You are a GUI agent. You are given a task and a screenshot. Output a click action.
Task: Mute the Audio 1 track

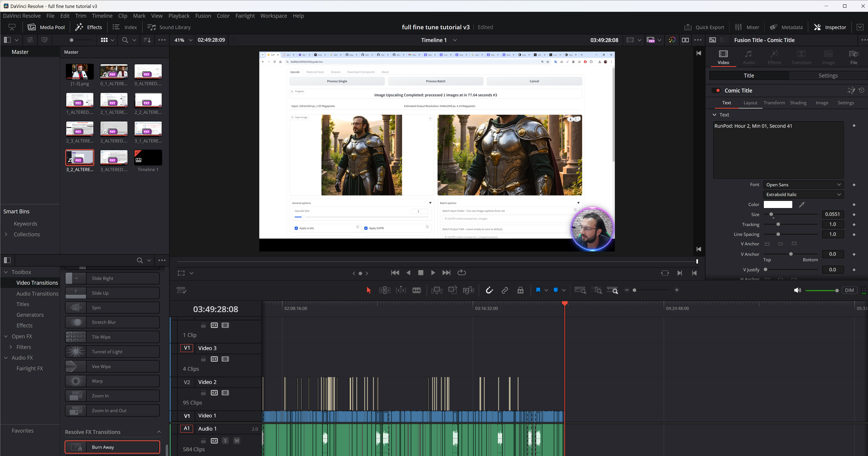[237, 441]
